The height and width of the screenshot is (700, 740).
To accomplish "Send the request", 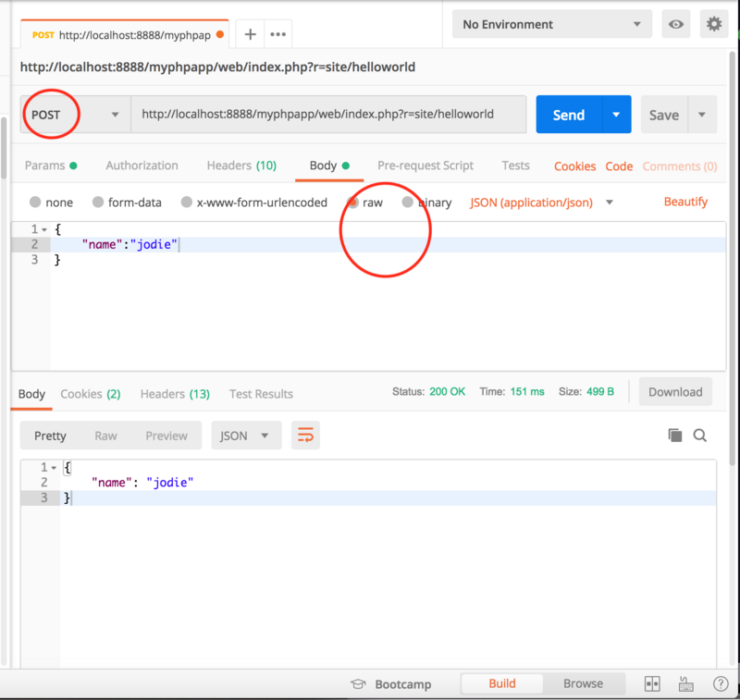I will click(568, 114).
